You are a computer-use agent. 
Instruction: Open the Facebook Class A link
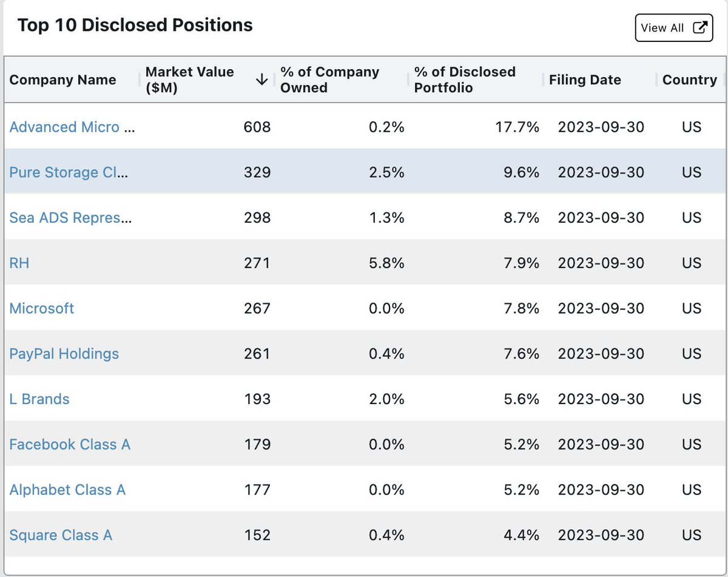coord(70,445)
